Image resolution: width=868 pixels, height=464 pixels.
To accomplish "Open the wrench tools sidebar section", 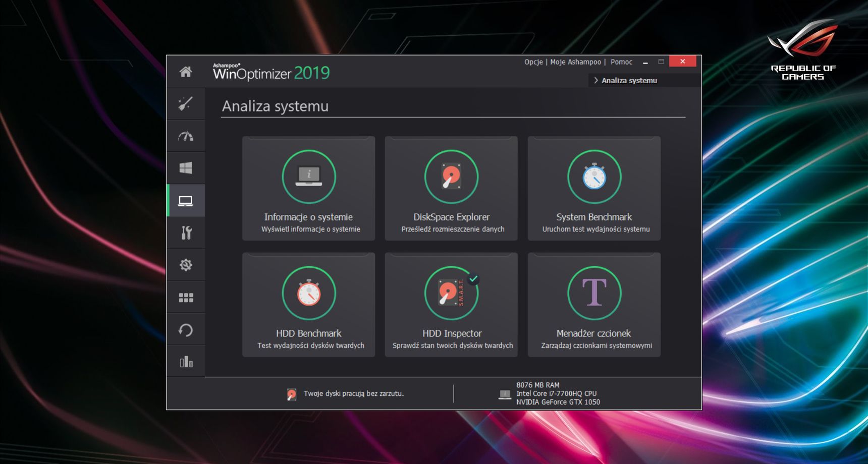I will [x=186, y=233].
